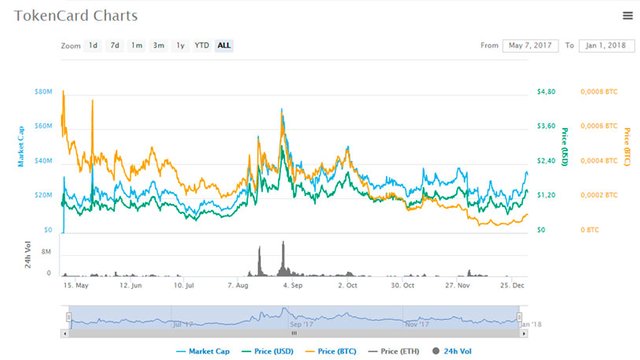Click the Nov '17 navigator label

click(417, 324)
